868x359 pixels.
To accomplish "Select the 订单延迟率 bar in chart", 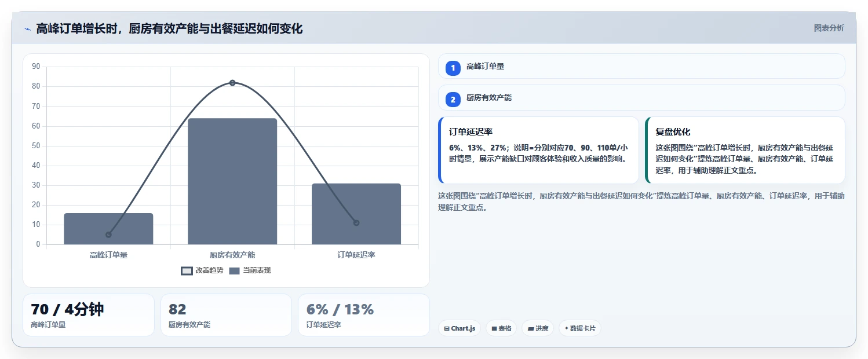I will coord(356,214).
